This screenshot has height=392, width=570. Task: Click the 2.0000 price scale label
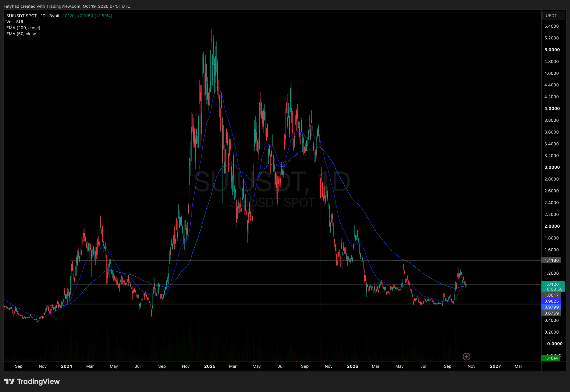[552, 226]
